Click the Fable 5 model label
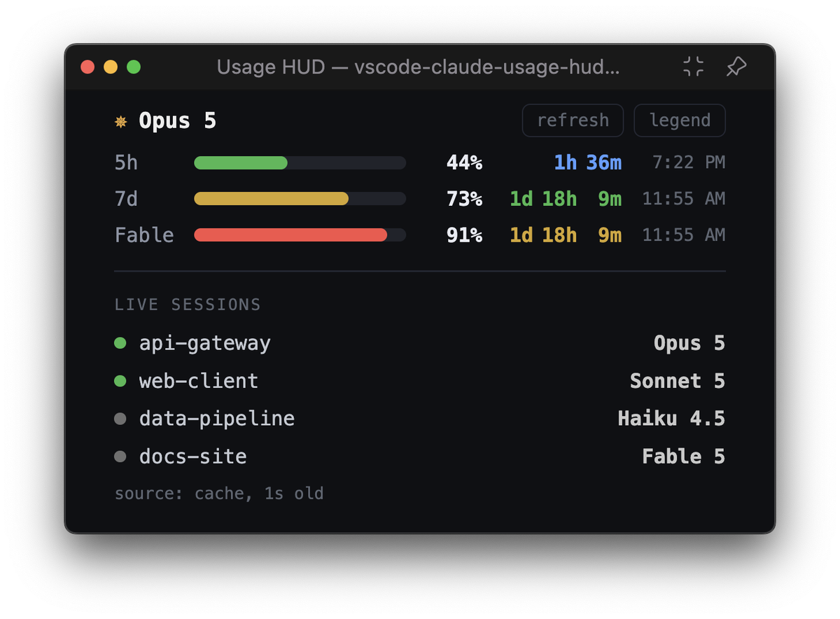 [684, 457]
